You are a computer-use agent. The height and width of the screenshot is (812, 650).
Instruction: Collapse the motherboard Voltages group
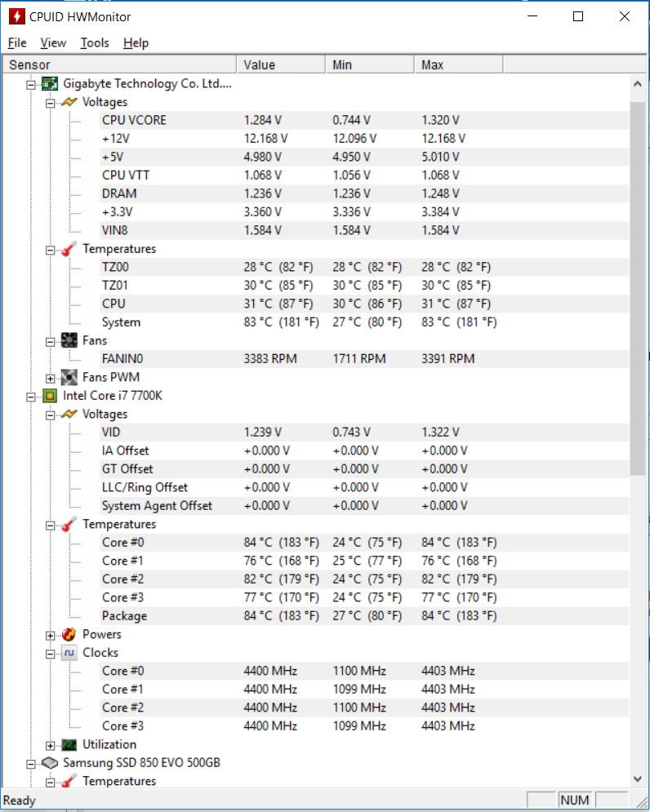coord(51,103)
